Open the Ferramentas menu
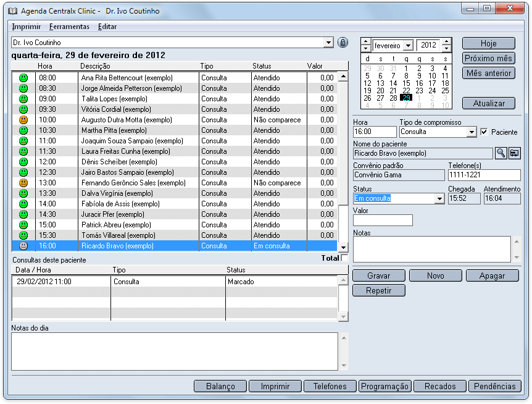532x404 pixels. pos(69,27)
